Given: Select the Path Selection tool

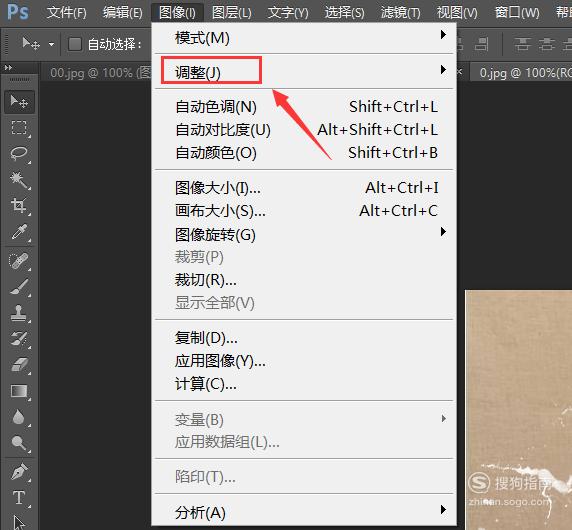Looking at the screenshot, I should (19, 522).
